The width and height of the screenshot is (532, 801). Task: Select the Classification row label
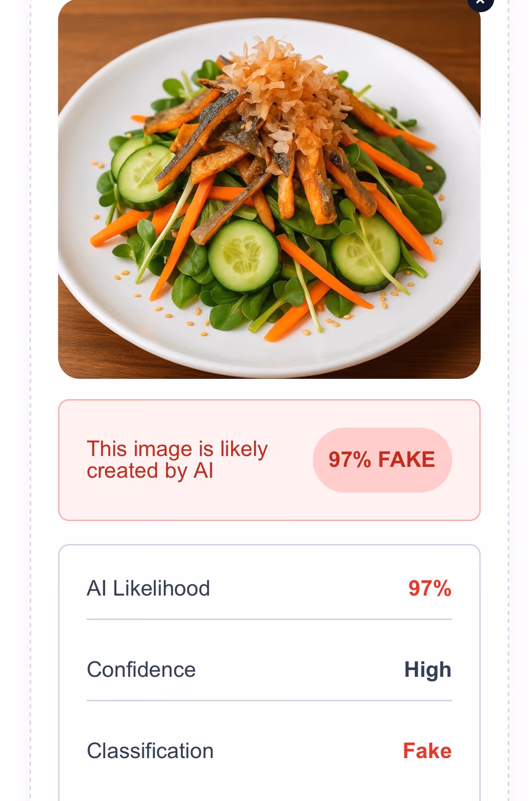point(150,751)
